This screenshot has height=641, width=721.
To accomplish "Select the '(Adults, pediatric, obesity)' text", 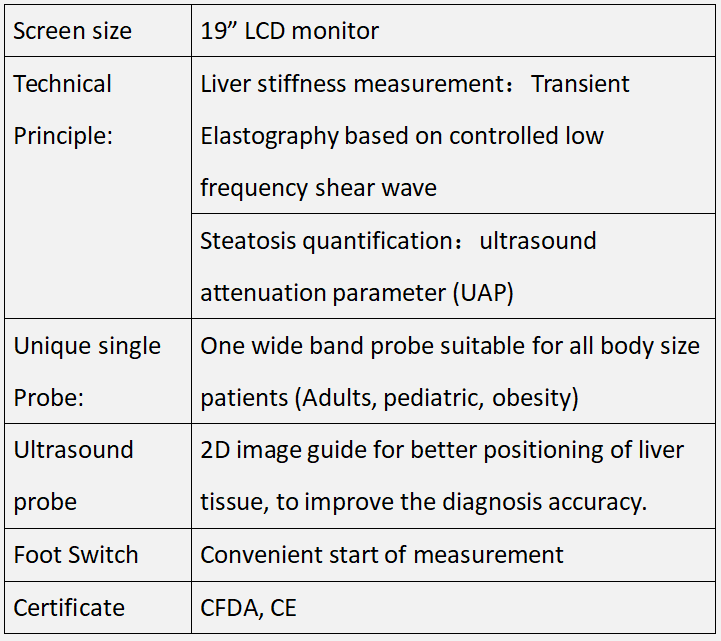I will pos(436,398).
